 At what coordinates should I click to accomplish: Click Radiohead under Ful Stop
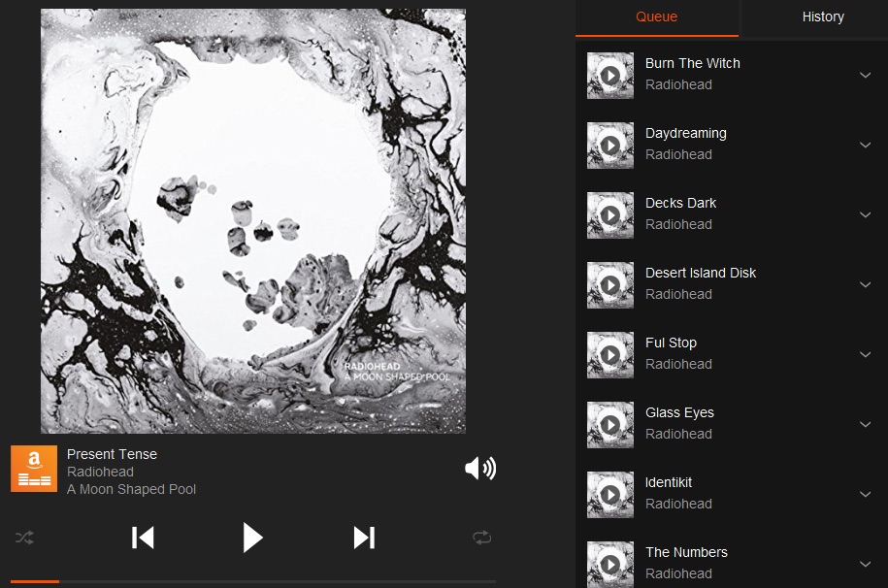[x=678, y=364]
